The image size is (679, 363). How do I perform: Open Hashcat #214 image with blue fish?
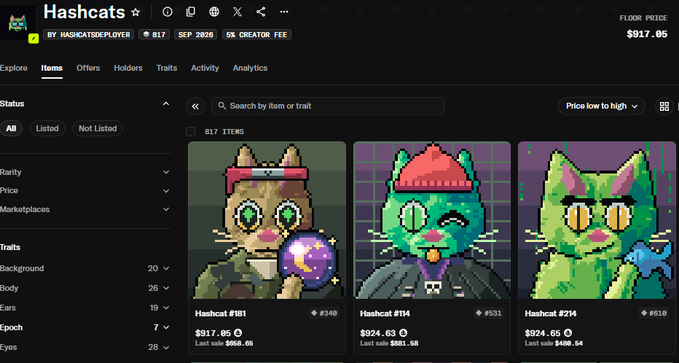(x=597, y=220)
